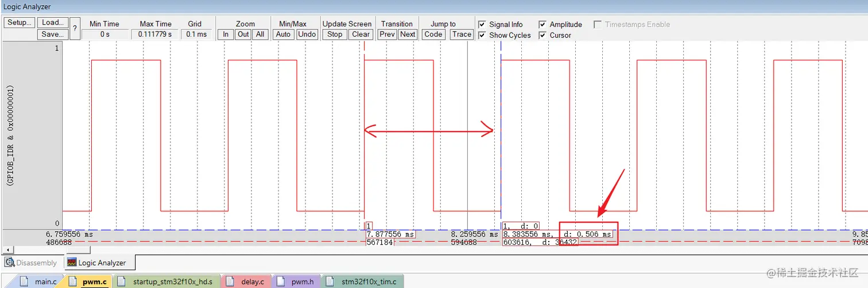The image size is (868, 288).
Task: Click the Grid value 0.1 ms
Action: tap(197, 34)
